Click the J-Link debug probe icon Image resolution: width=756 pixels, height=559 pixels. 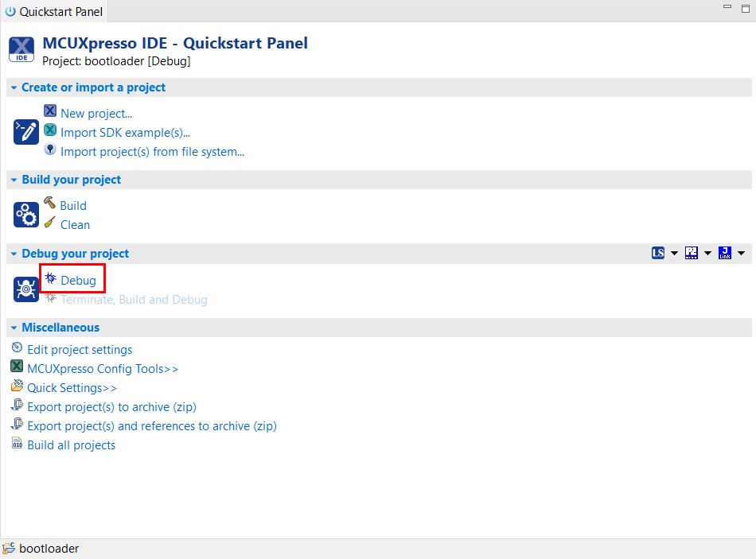(x=725, y=253)
